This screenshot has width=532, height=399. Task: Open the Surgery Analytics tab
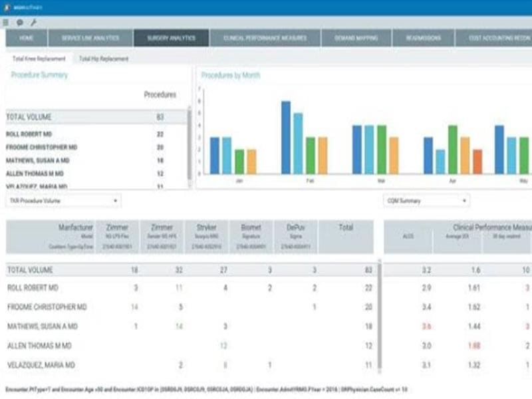tap(173, 39)
